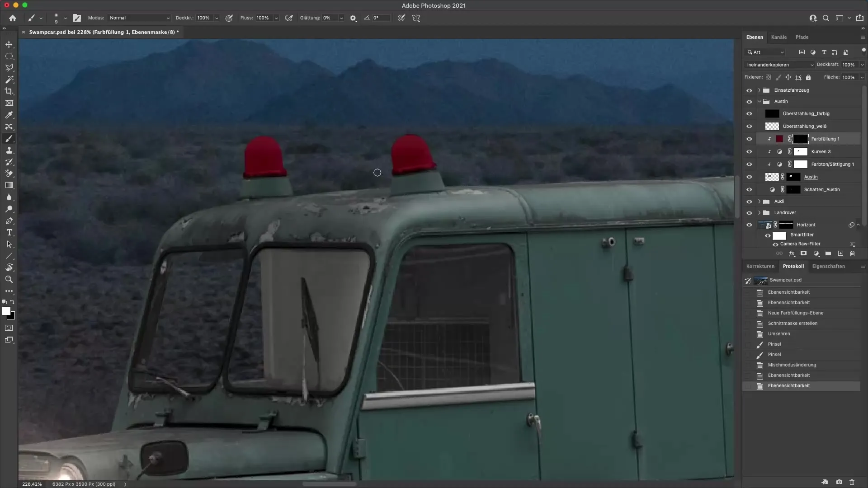
Task: Expand the Audi layer group
Action: [x=759, y=202]
